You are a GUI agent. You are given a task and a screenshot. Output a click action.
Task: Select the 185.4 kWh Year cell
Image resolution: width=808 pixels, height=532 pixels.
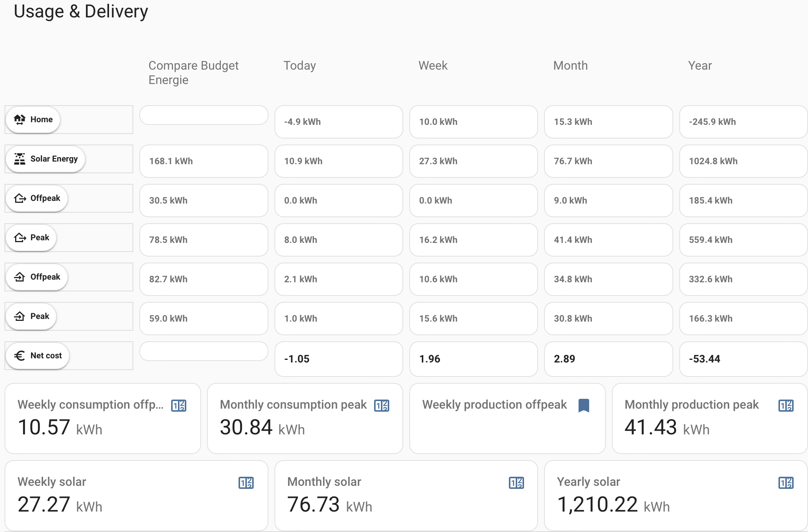[x=744, y=201]
